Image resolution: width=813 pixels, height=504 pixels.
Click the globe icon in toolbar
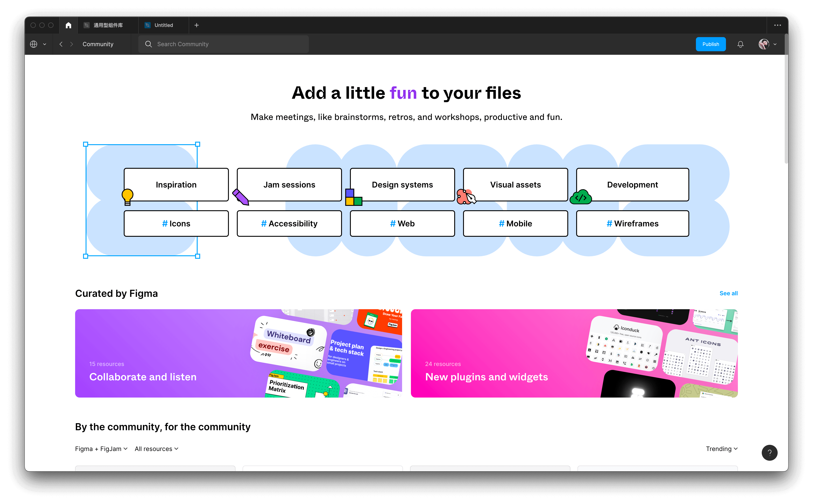coord(34,44)
